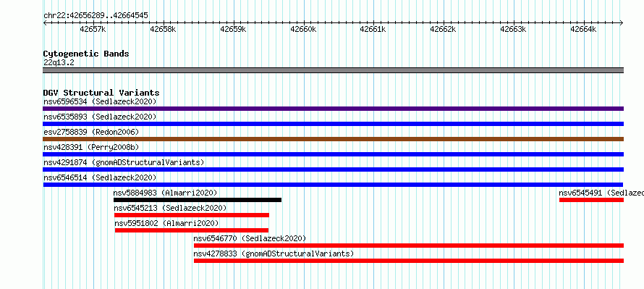Open the nsv5951802 (Almarri2020) label
This screenshot has width=644, height=289.
[x=166, y=223]
